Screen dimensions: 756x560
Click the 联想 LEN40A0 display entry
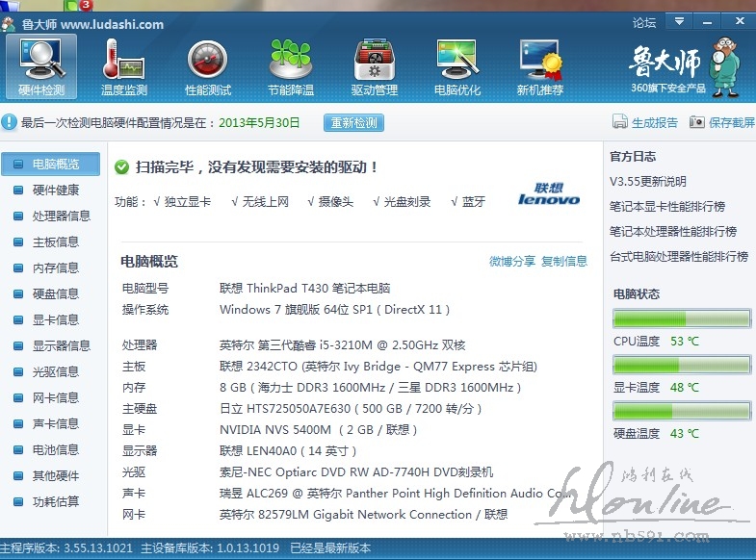tap(288, 451)
